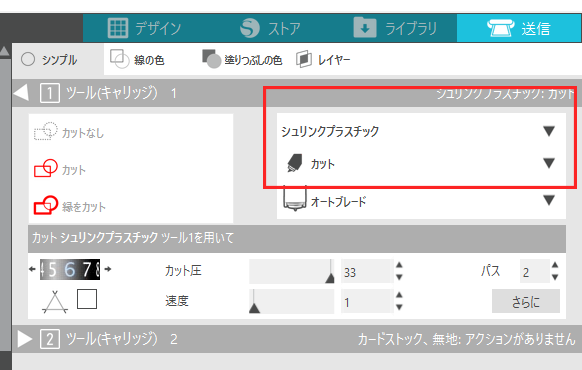Switch to the 塗りつぶしの色 mode
The height and width of the screenshot is (370, 582).
point(242,59)
